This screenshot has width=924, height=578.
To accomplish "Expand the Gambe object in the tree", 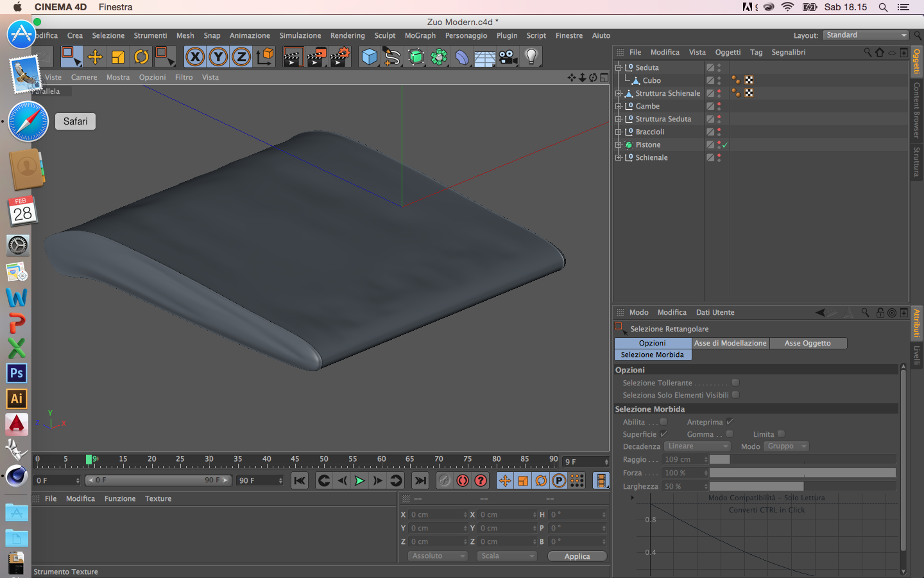I will pyautogui.click(x=619, y=106).
